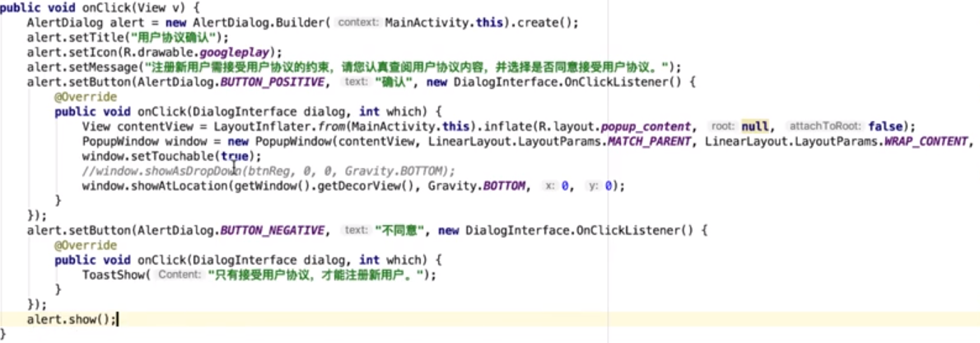This screenshot has height=343, width=980.
Task: Click the Content: parameter hint
Action: point(180,275)
